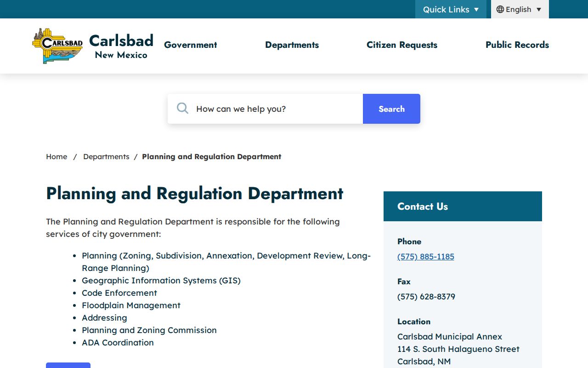Call phone number (575) 885-1185 link
This screenshot has height=368, width=588.
[x=426, y=257]
